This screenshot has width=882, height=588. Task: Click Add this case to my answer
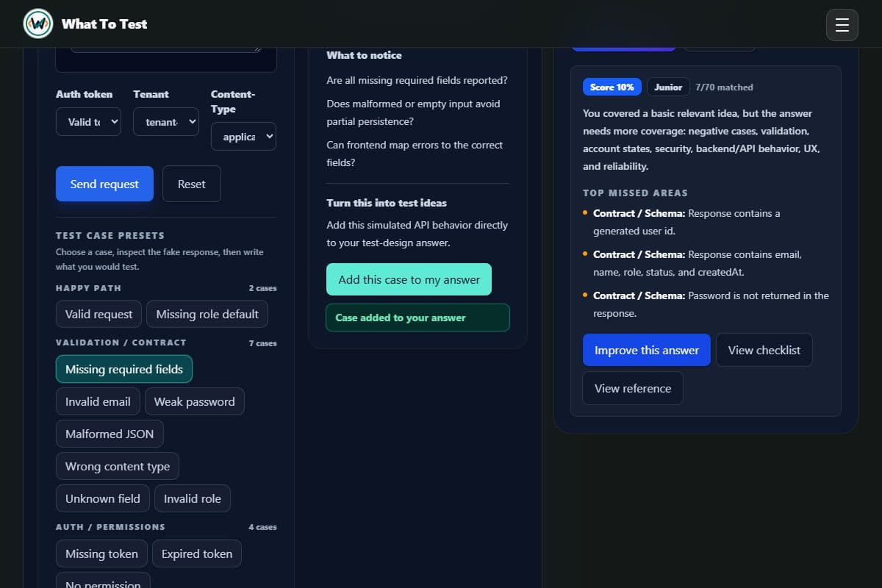click(x=409, y=279)
